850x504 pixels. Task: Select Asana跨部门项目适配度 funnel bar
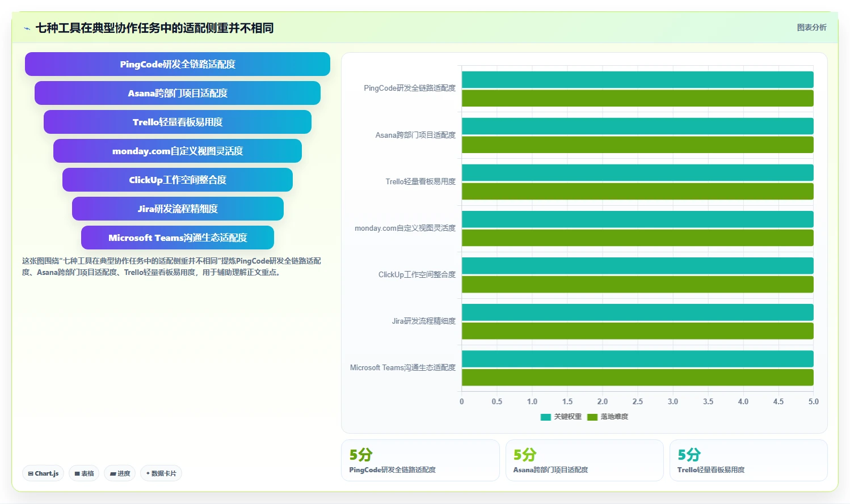pyautogui.click(x=178, y=93)
